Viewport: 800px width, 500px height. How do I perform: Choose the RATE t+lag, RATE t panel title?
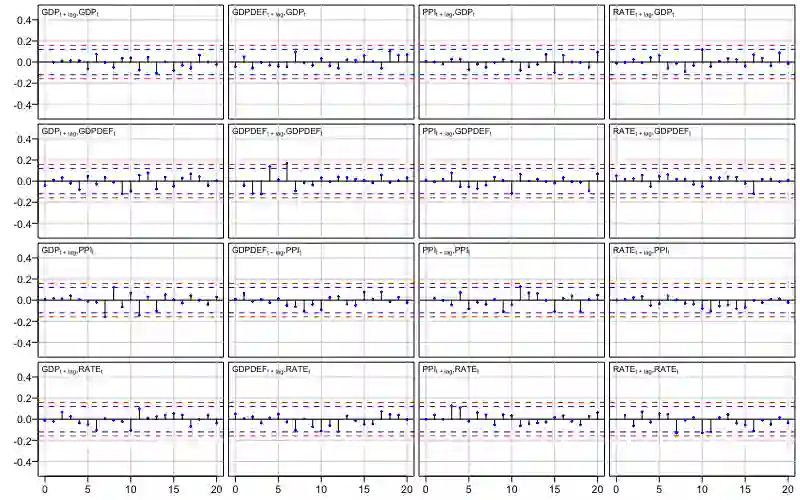(x=646, y=370)
